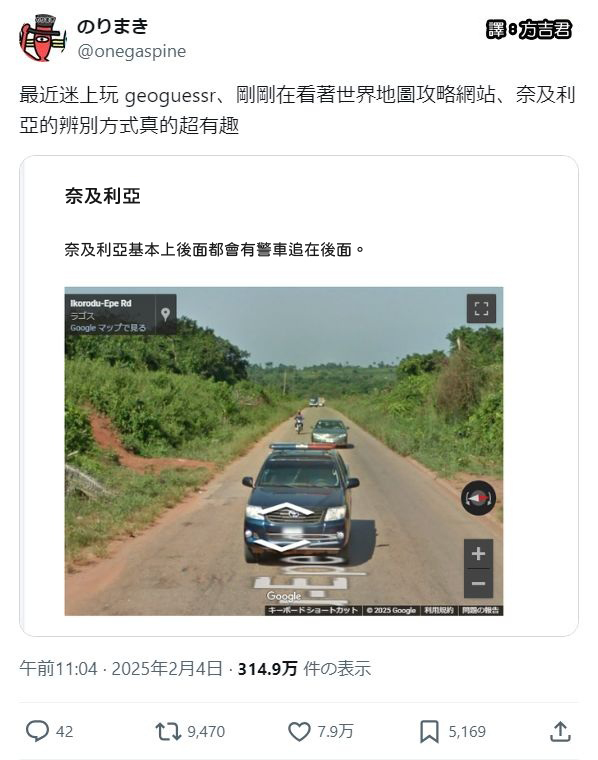
Task: Click the post timestamp 午前11:04
Action: (x=58, y=669)
